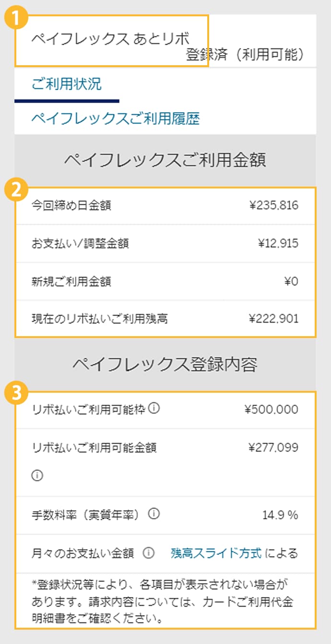Click the orange number 1 marker
Image resolution: width=331 pixels, height=644 pixels.
tap(15, 18)
